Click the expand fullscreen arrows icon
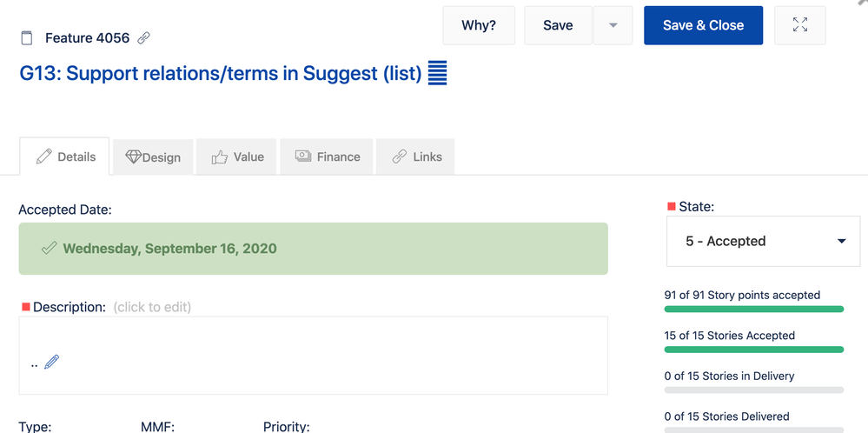868x433 pixels. [x=800, y=25]
